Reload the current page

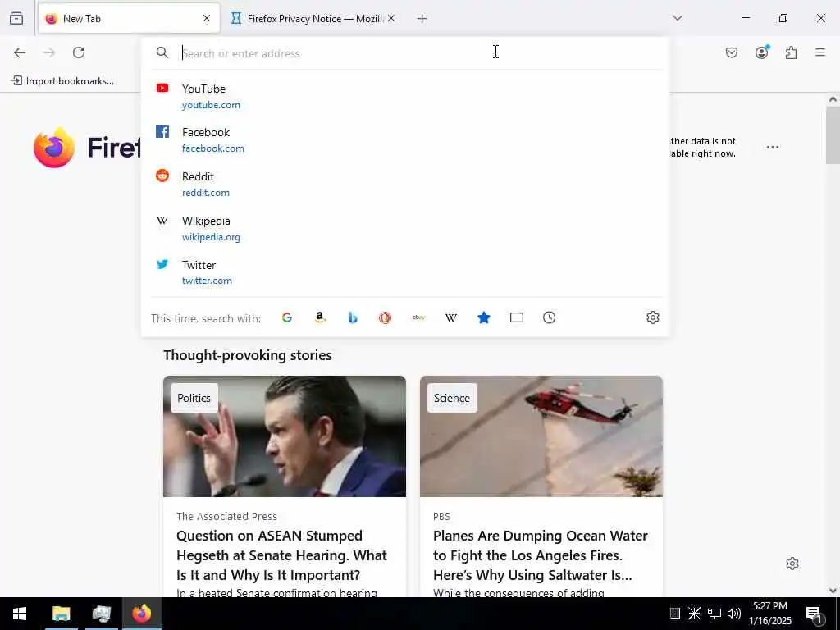tap(79, 52)
